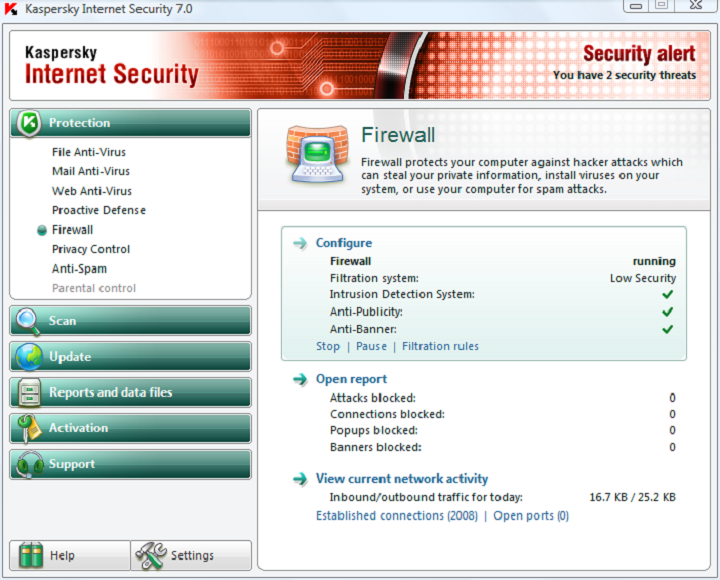Screen dimensions: 720x580
Task: Pause the firewall via Pause link
Action: tap(371, 346)
